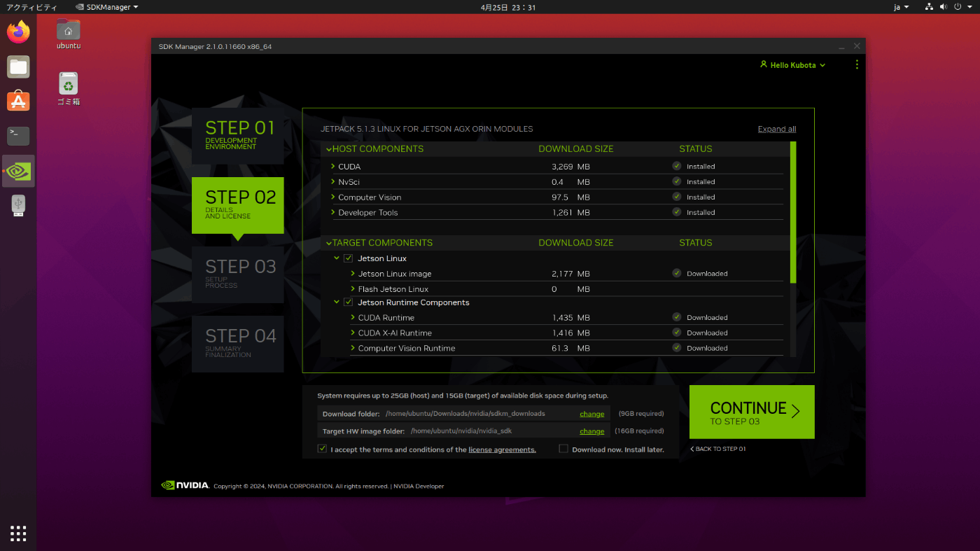This screenshot has width=980, height=551.
Task: Uncheck the Jetson Runtime Components checkbox
Action: [x=348, y=302]
